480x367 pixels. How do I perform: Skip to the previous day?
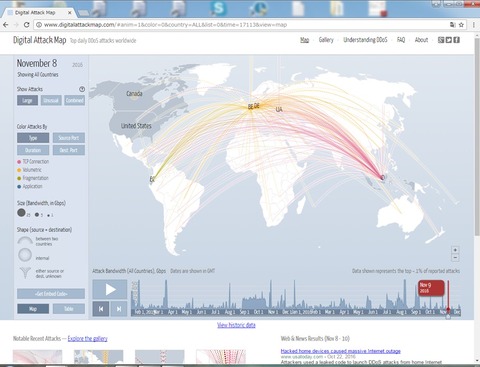[101, 309]
